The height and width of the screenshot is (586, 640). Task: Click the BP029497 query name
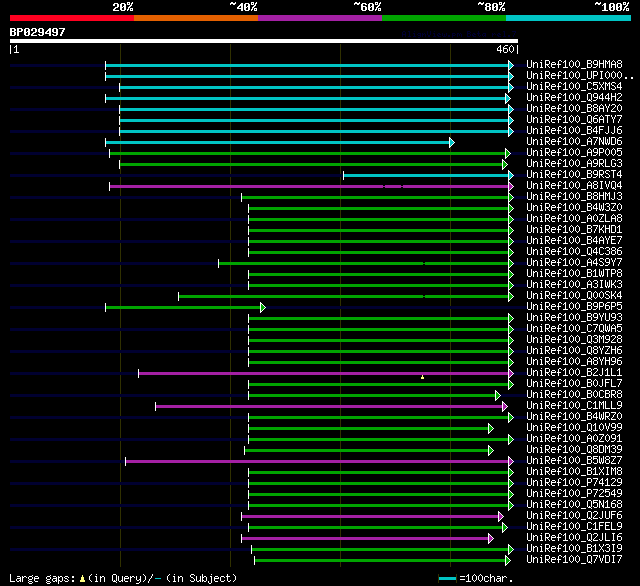pos(38,32)
